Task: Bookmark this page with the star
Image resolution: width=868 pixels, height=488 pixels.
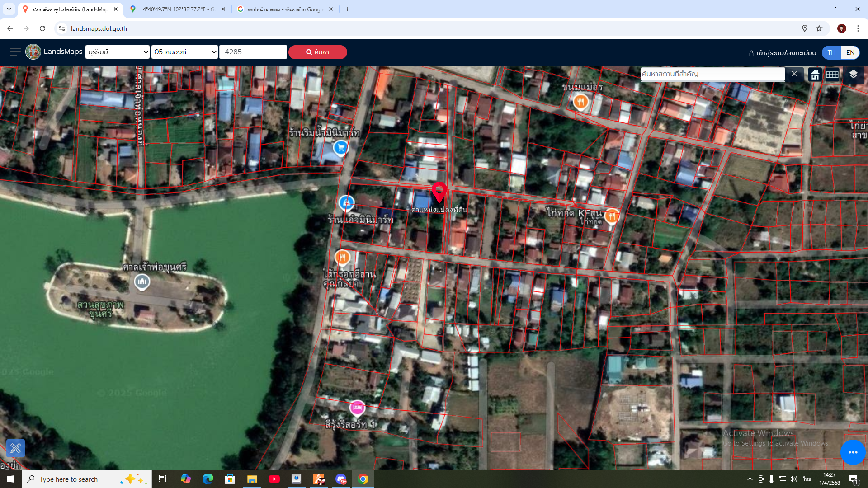Action: point(819,28)
